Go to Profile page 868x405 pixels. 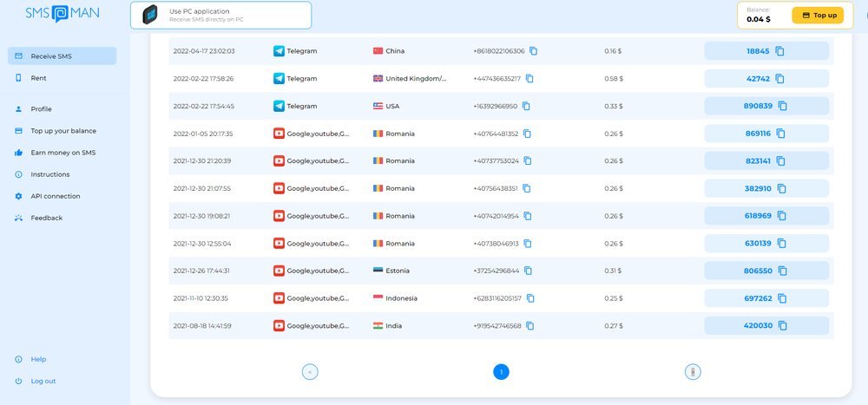[x=41, y=109]
